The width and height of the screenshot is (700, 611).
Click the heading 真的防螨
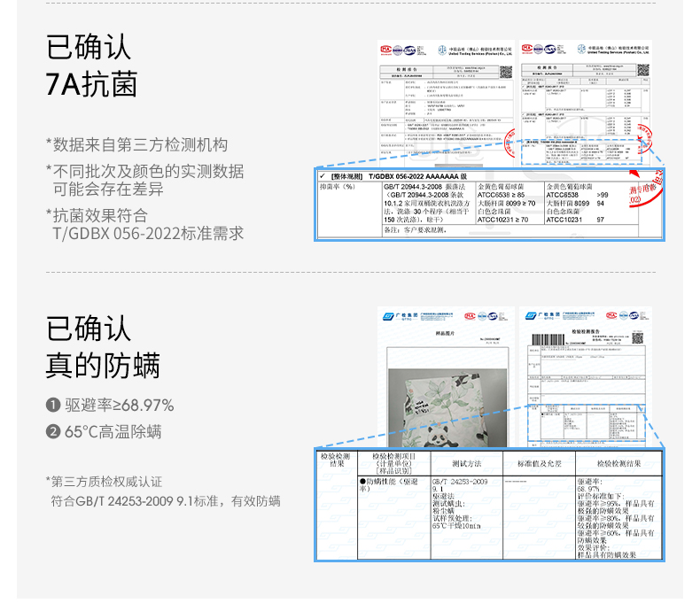click(x=103, y=366)
